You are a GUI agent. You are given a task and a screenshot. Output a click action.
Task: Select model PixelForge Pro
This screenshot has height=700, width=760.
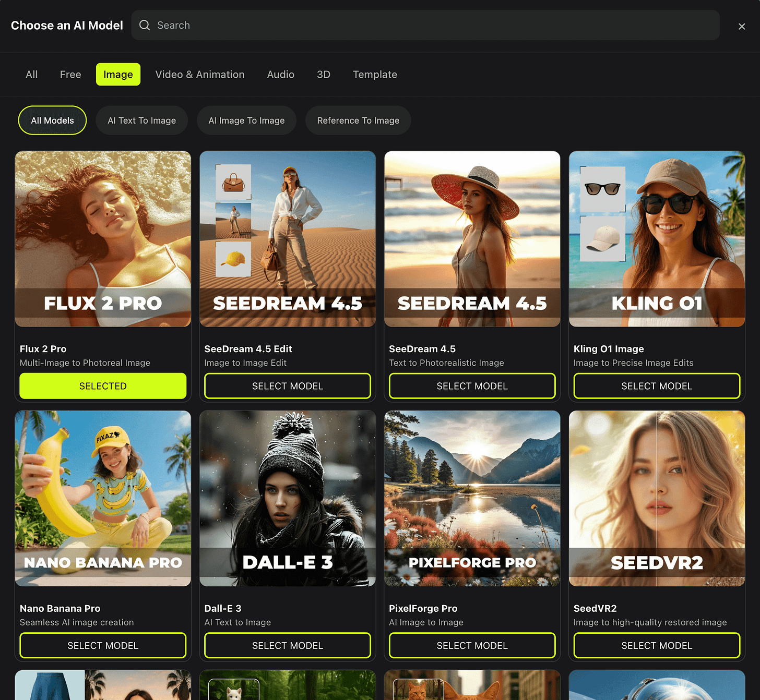point(472,645)
